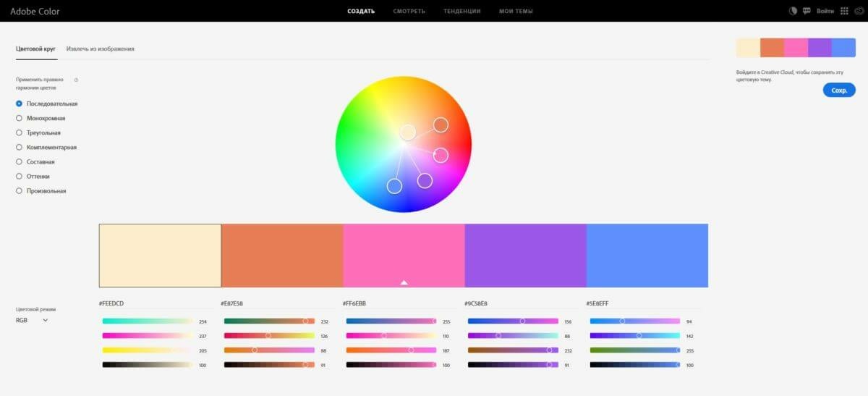Click the orange handle on the color wheel
This screenshot has height=396, width=868.
(441, 125)
